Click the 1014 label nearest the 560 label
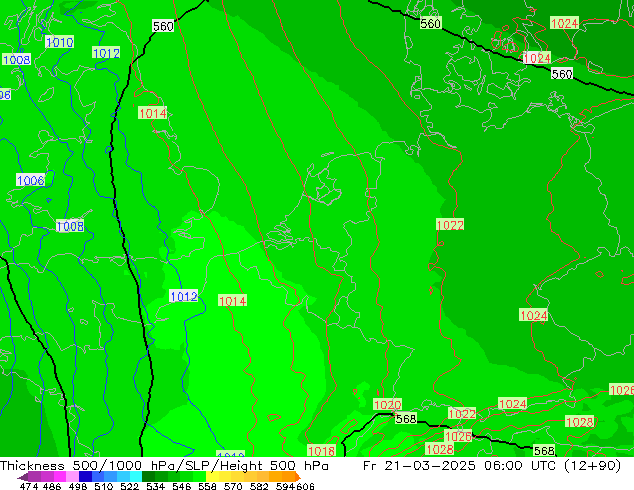Screen dimensions: 634x490 pos(152,113)
